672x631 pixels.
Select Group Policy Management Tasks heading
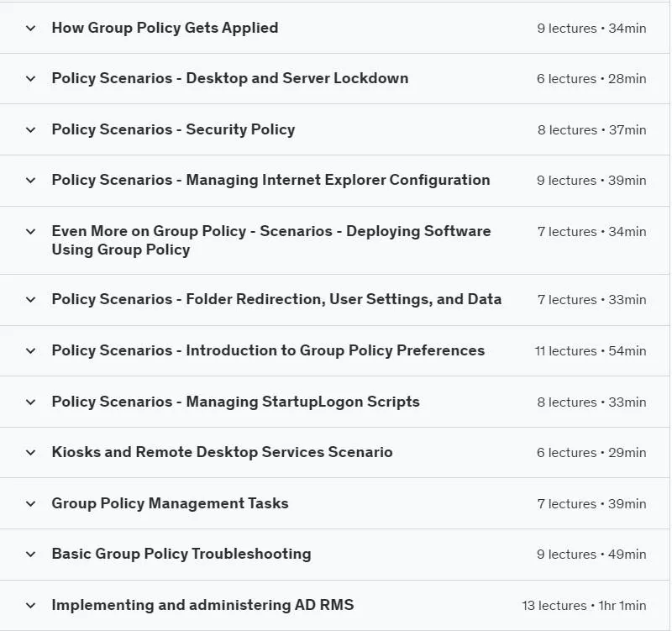tap(171, 503)
